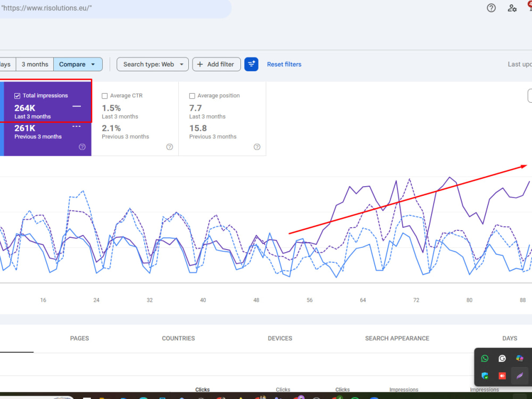Open WhatsApp from the system tray
532x399 pixels.
[x=485, y=358]
